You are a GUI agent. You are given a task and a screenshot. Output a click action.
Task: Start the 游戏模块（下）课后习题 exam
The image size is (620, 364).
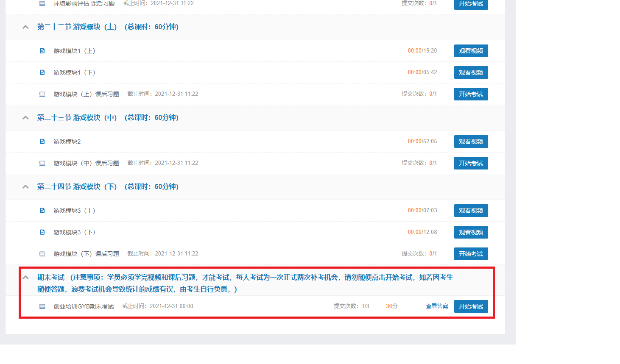pyautogui.click(x=471, y=254)
